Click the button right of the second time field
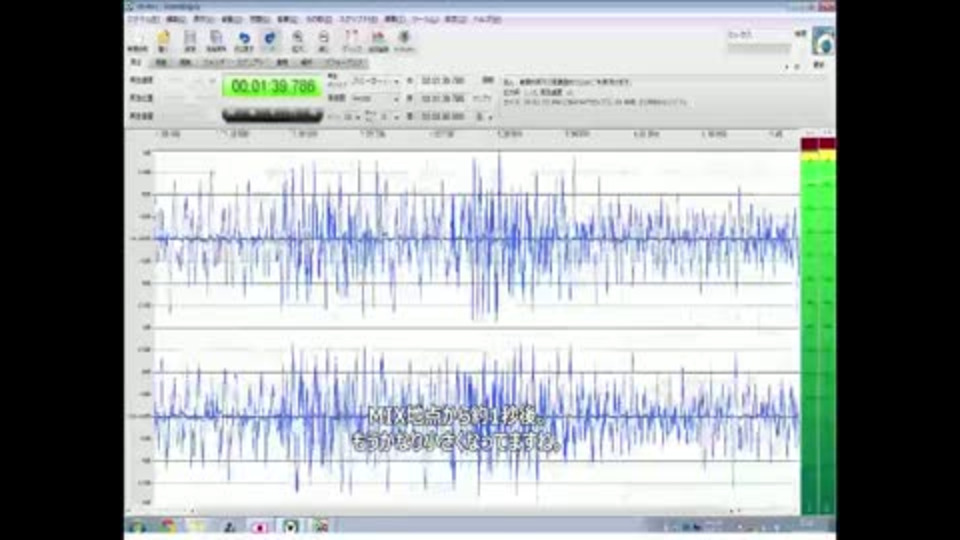This screenshot has height=540, width=960. click(482, 99)
